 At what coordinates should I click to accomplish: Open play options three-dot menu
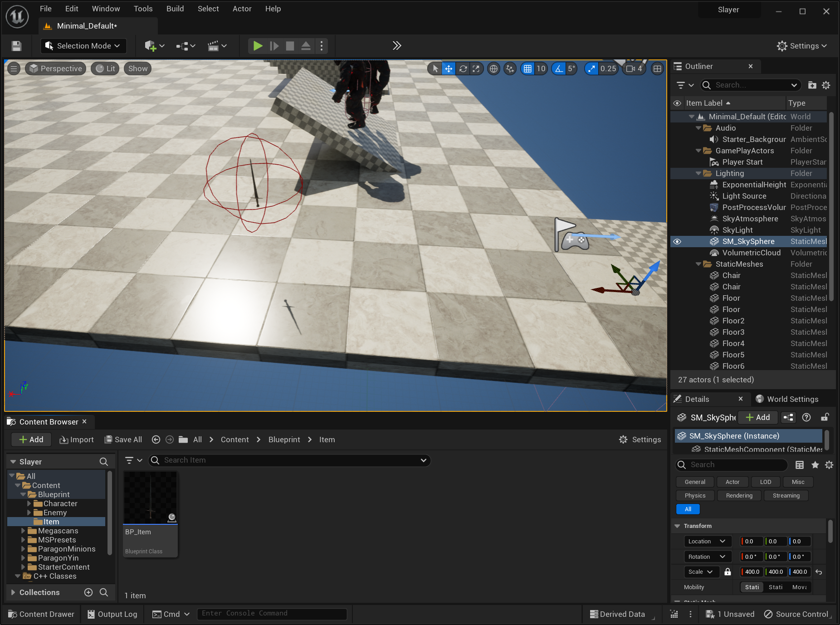click(322, 46)
